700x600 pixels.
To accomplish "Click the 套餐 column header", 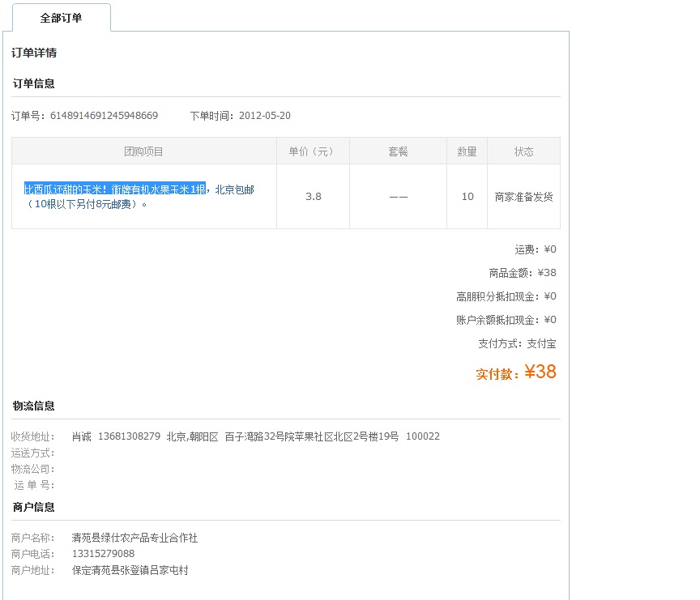I will point(398,151).
